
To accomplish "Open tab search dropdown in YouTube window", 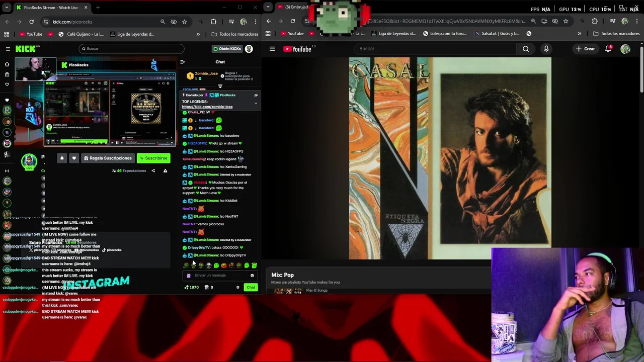I will 268,7.
